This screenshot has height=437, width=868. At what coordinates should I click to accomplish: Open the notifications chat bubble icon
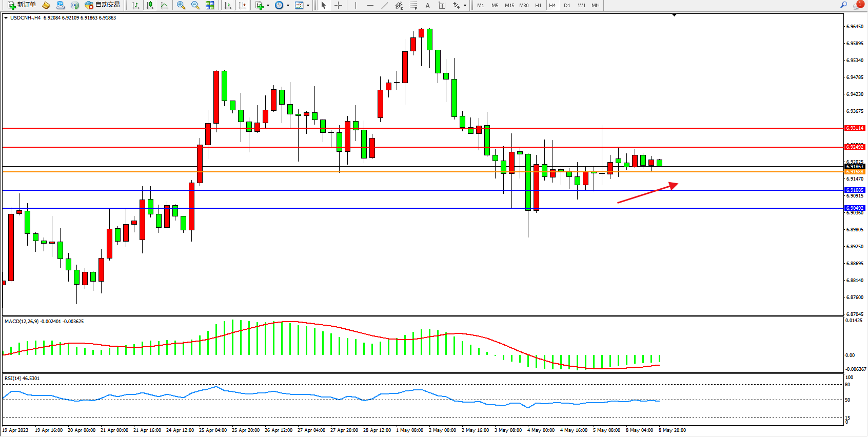point(857,5)
